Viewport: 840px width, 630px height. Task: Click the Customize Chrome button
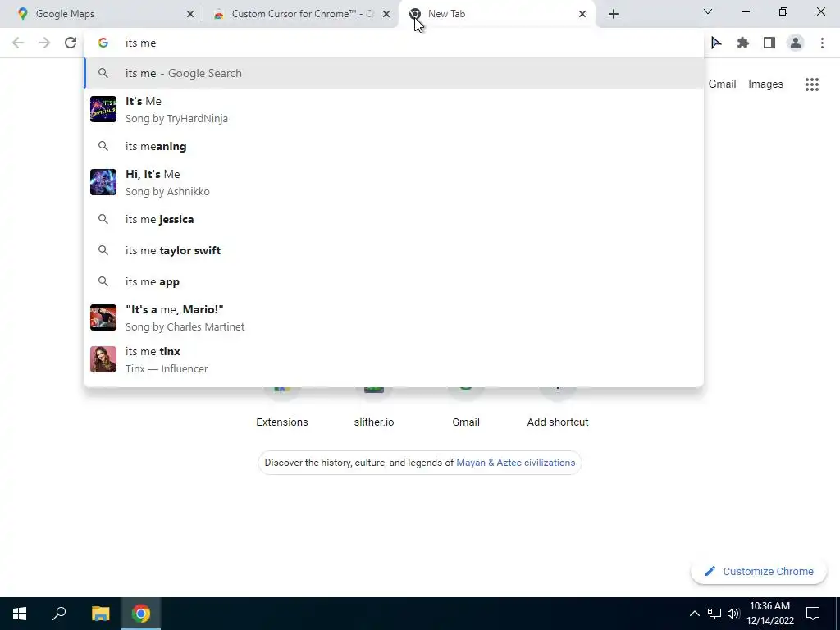759,571
